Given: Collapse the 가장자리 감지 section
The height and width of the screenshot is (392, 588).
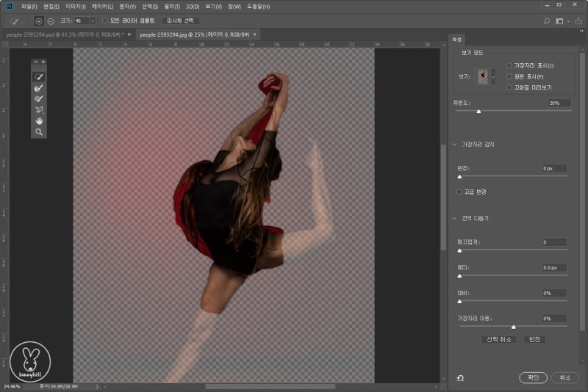Looking at the screenshot, I should click(453, 144).
